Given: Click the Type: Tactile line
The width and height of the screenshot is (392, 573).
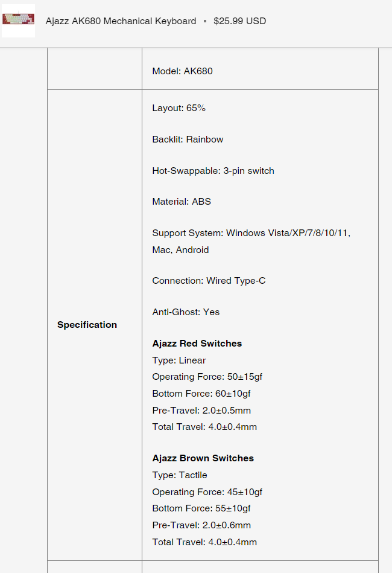Looking at the screenshot, I should pyautogui.click(x=180, y=475).
